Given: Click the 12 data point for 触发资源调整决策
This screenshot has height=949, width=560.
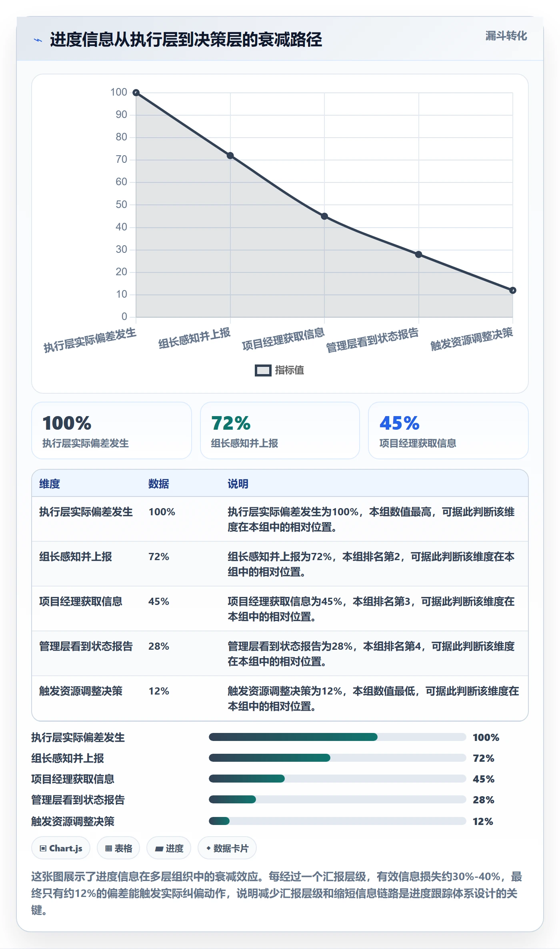Looking at the screenshot, I should 512,290.
